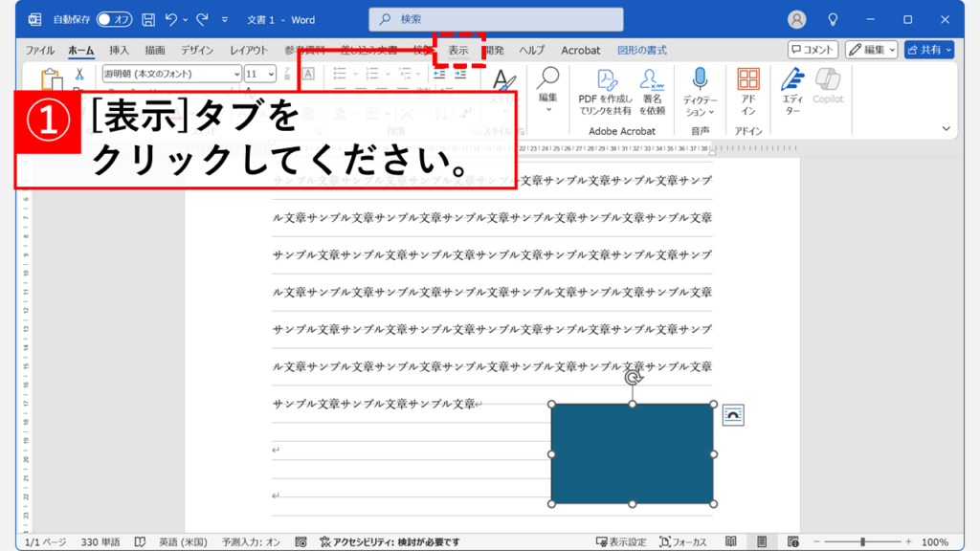Image resolution: width=980 pixels, height=551 pixels.
Task: Click the PDFを作成してリンクを共有 icon
Action: click(605, 80)
